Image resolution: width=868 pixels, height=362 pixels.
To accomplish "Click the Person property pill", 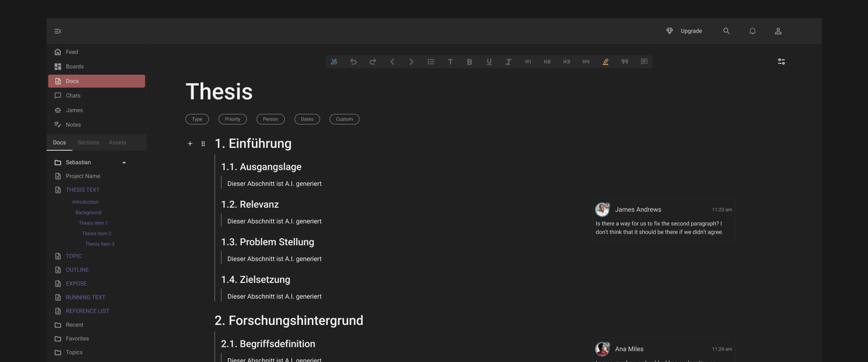I will coord(270,119).
